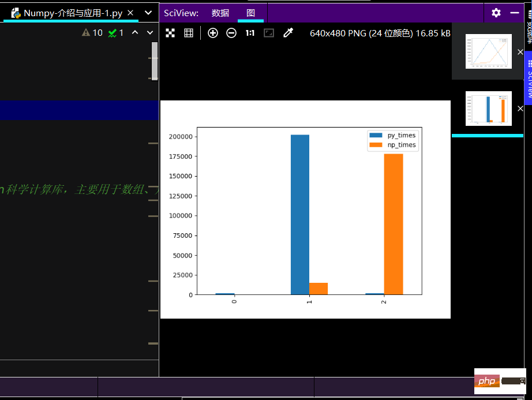Close the bar chart thumbnail

520,109
